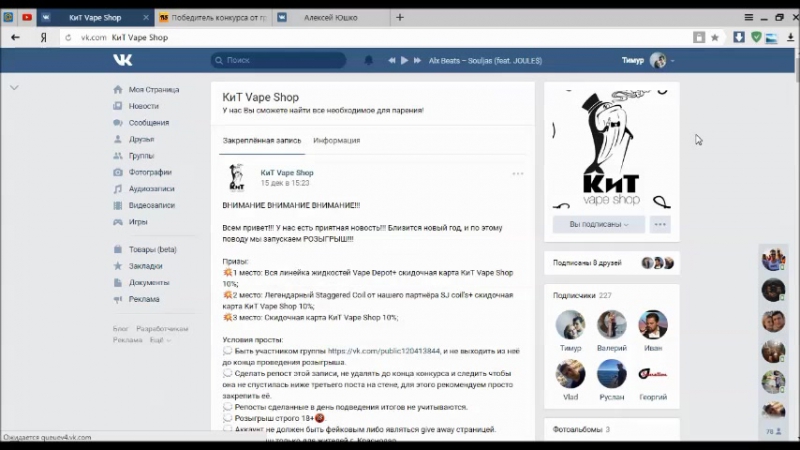800x450 pixels.
Task: Open Тимур profile dropdown menu
Action: 648,60
